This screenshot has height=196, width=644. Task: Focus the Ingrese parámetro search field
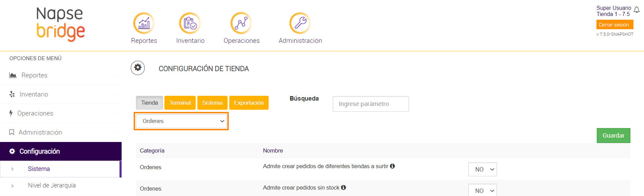(x=371, y=104)
